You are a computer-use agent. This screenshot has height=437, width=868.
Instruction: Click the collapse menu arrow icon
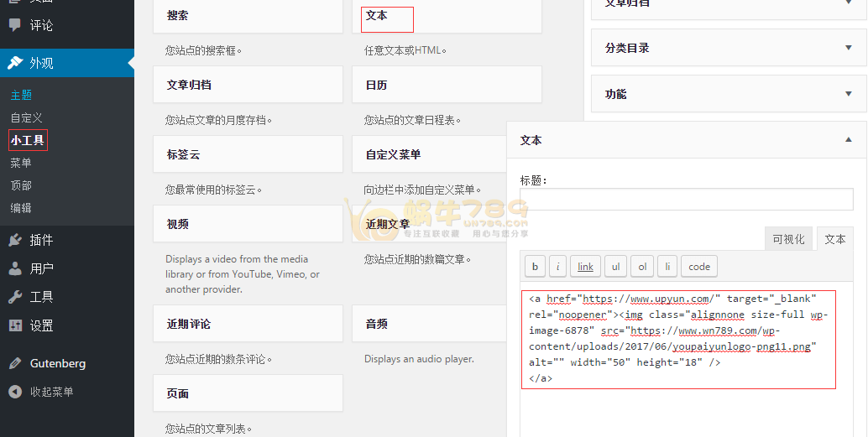click(15, 392)
